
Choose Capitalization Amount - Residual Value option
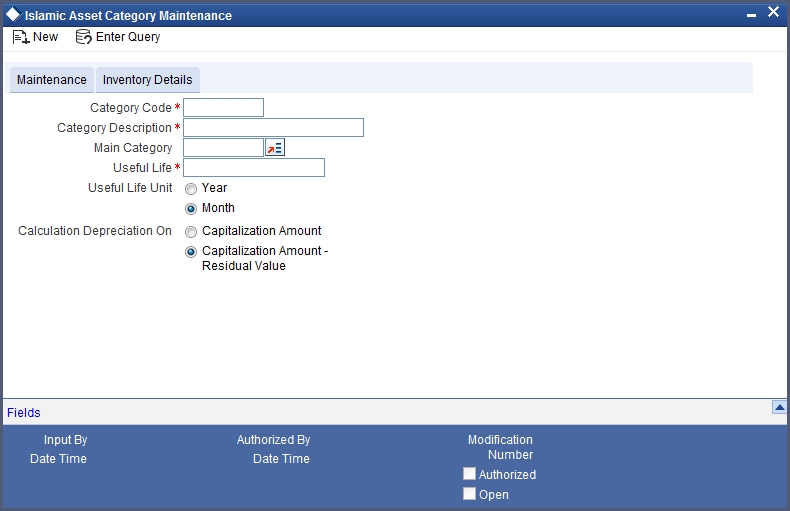point(191,251)
